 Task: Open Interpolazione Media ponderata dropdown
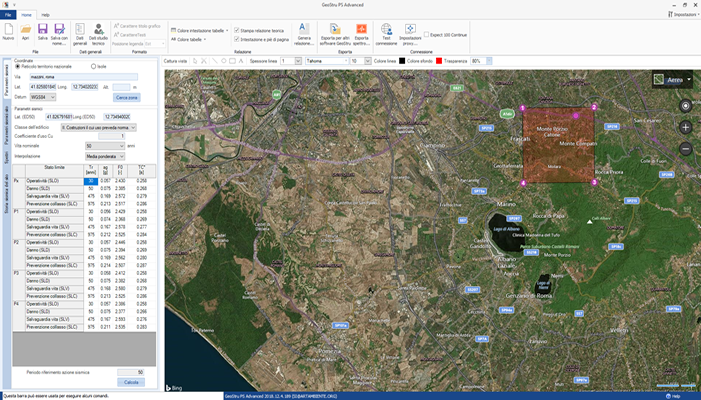(x=105, y=156)
